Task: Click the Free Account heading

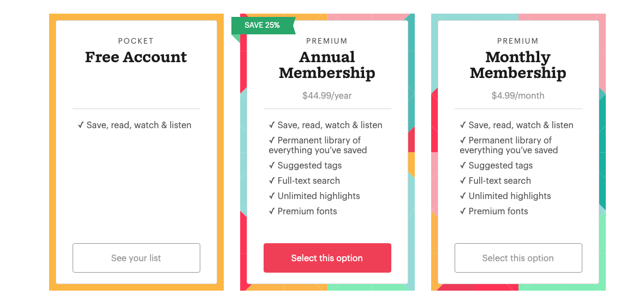Action: click(x=136, y=57)
